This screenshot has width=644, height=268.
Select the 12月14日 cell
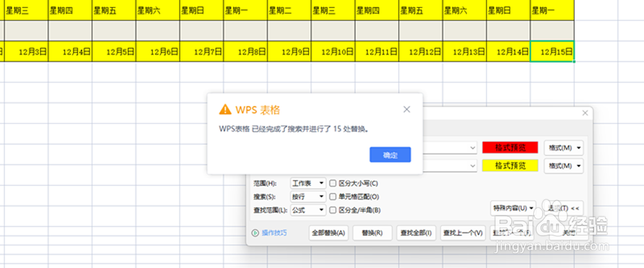click(x=509, y=52)
